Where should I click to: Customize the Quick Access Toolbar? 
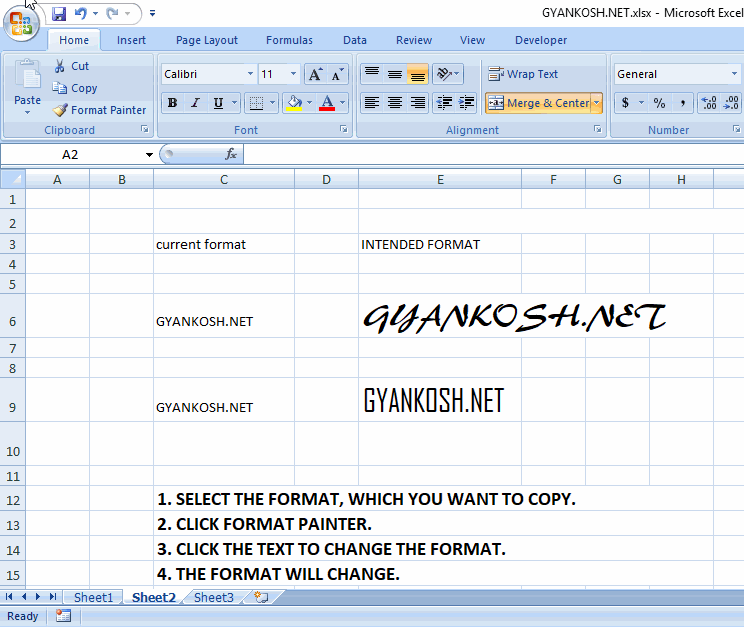coord(152,14)
